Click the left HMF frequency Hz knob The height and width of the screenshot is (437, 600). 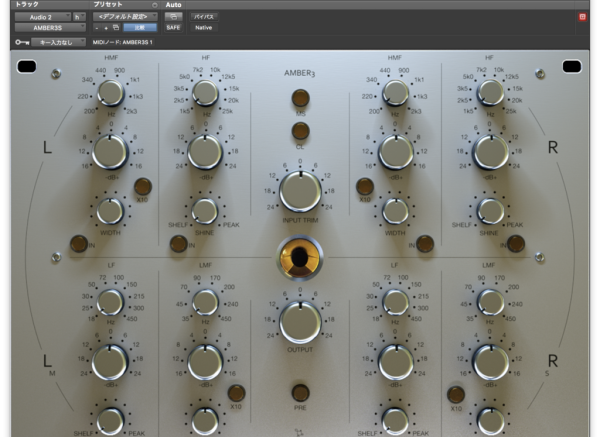point(111,93)
